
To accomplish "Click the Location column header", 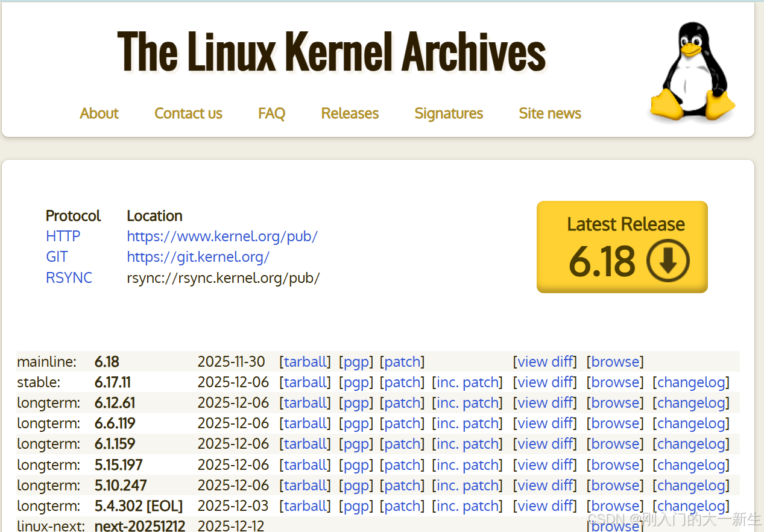I will pyautogui.click(x=154, y=216).
